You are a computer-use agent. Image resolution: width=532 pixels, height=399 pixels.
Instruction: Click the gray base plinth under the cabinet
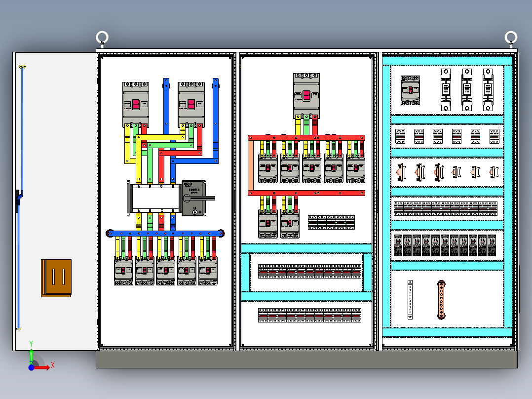(x=306, y=359)
